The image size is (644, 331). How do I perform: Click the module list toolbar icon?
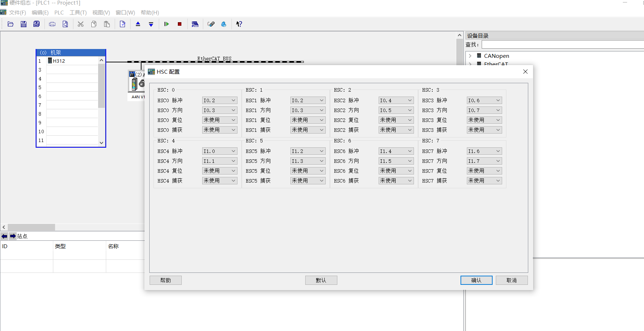click(x=195, y=24)
